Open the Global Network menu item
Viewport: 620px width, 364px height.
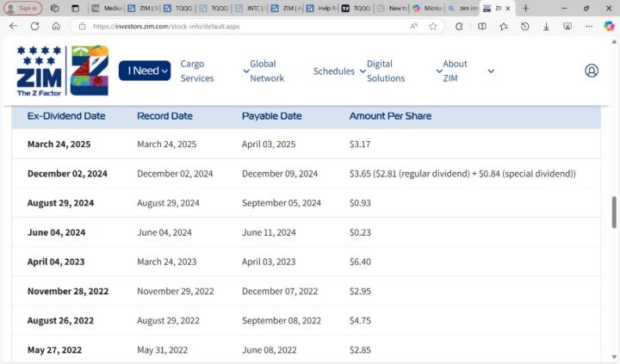tap(267, 71)
